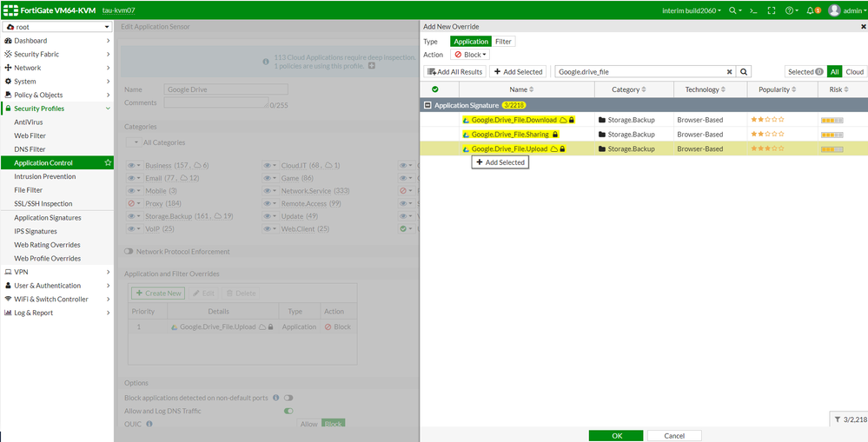This screenshot has width=868, height=442.
Task: Click the Create New override button
Action: click(158, 294)
